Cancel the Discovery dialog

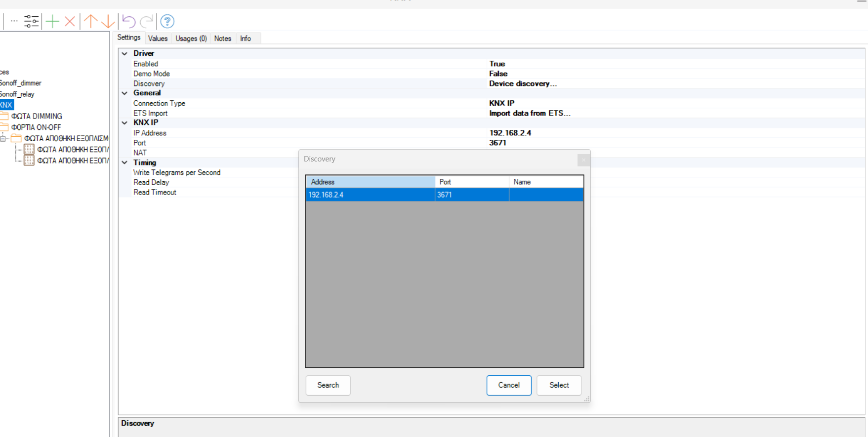[508, 385]
